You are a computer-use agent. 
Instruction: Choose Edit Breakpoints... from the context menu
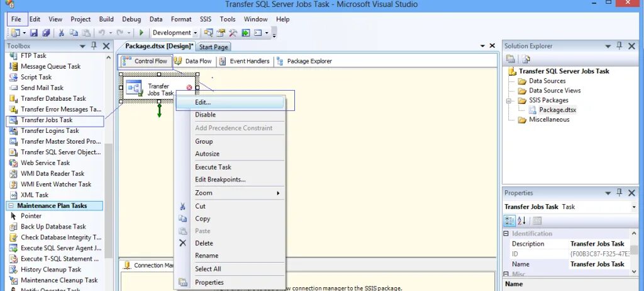click(230, 180)
